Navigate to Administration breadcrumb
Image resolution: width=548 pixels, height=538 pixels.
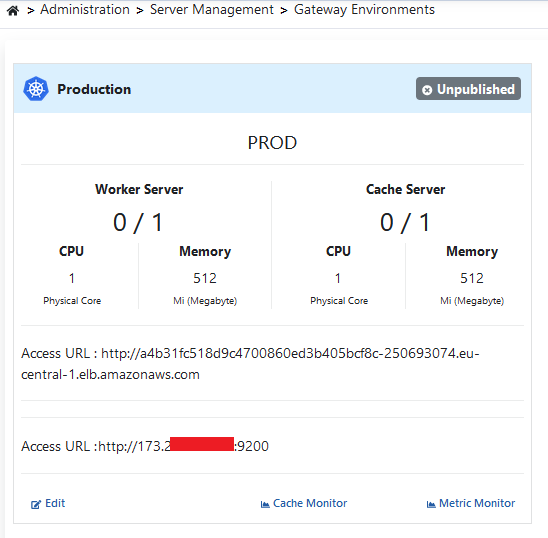(x=85, y=10)
